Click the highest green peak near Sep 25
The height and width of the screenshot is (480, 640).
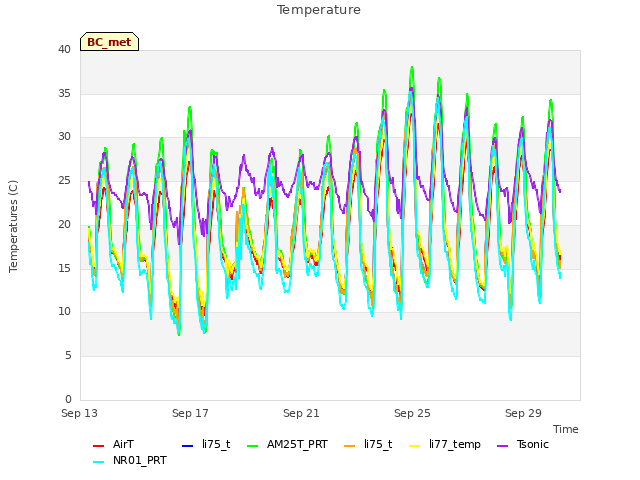click(412, 67)
